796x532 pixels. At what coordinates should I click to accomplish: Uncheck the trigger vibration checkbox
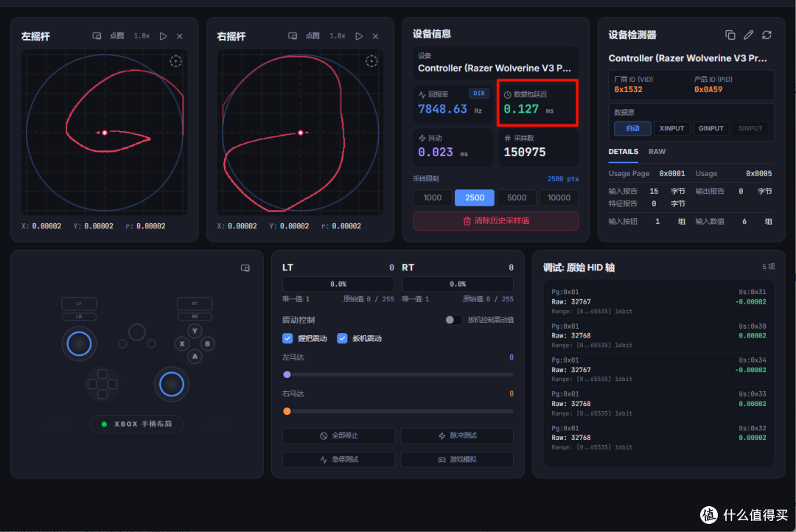click(x=342, y=339)
